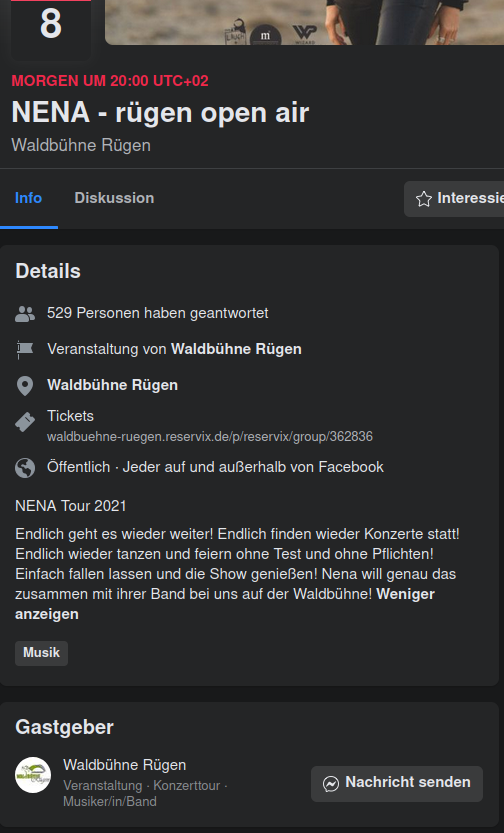
Task: Click '529 Personen haben geantwortet'
Action: (158, 313)
